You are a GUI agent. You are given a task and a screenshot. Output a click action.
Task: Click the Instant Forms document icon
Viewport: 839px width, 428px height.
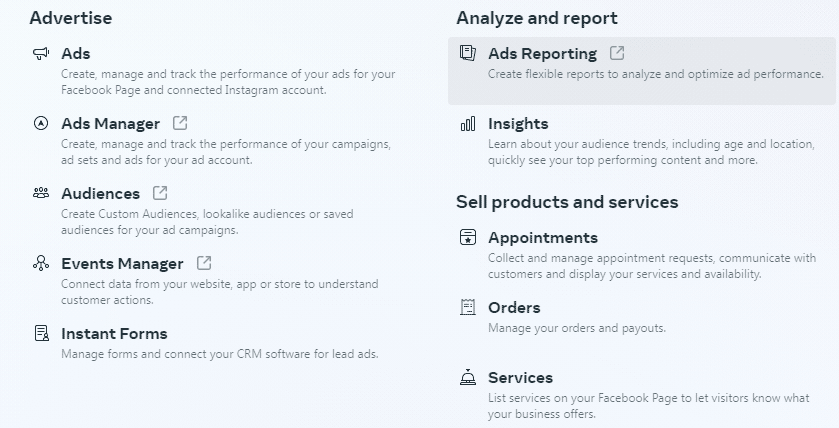point(41,334)
